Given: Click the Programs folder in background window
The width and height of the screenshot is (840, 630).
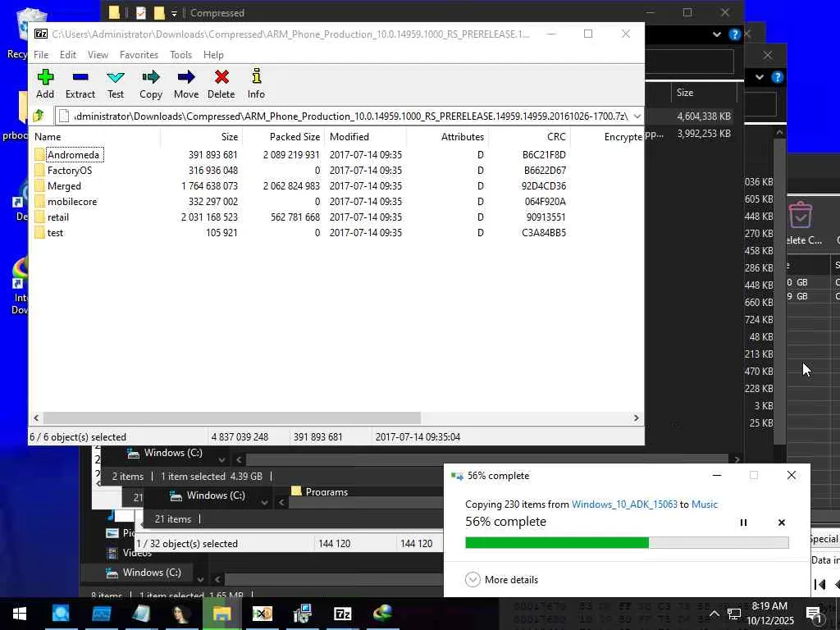Looking at the screenshot, I should pos(320,492).
